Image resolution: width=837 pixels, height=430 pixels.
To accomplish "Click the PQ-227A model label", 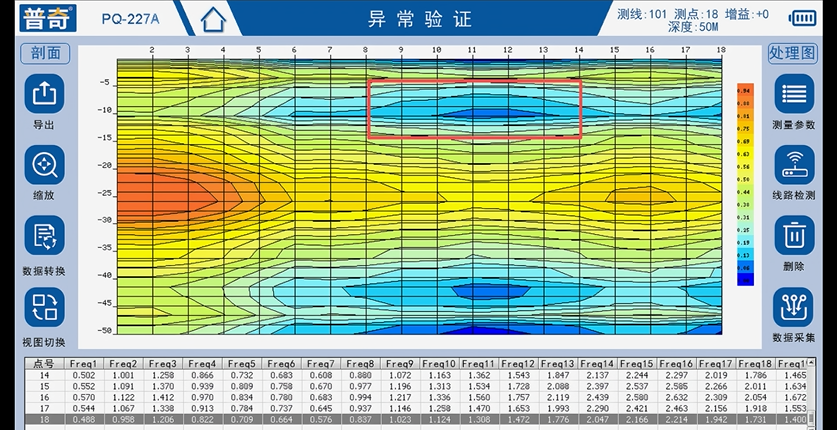I will click(130, 19).
